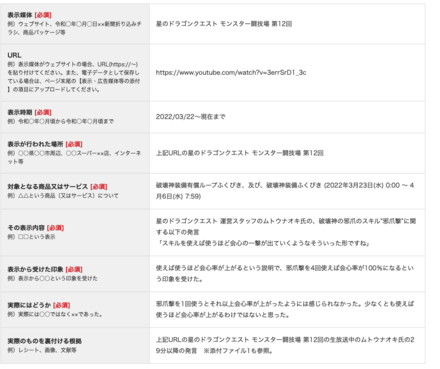Click the hint mentioning インターネット等
The width and height of the screenshot is (440, 369).
74,157
